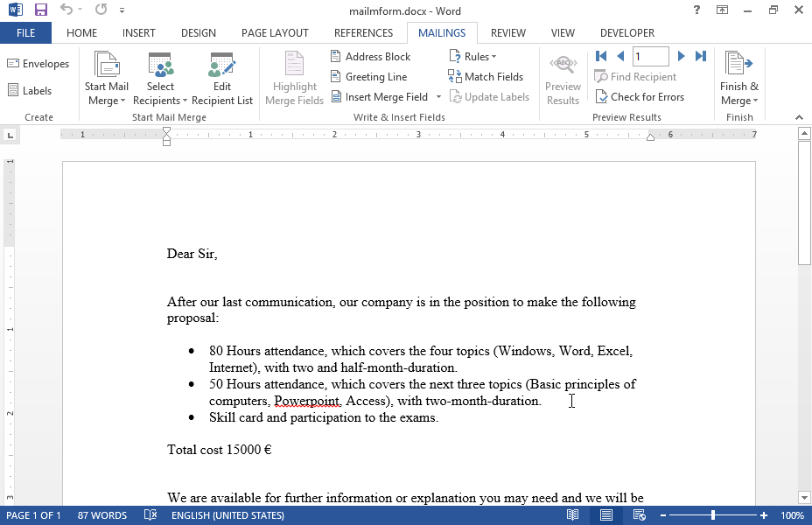The image size is (812, 525).
Task: Click the misspelled word Powerpoint
Action: [307, 402]
